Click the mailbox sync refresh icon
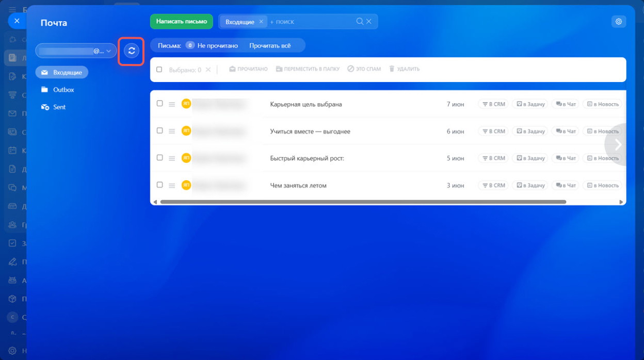This screenshot has width=644, height=360. [x=132, y=51]
